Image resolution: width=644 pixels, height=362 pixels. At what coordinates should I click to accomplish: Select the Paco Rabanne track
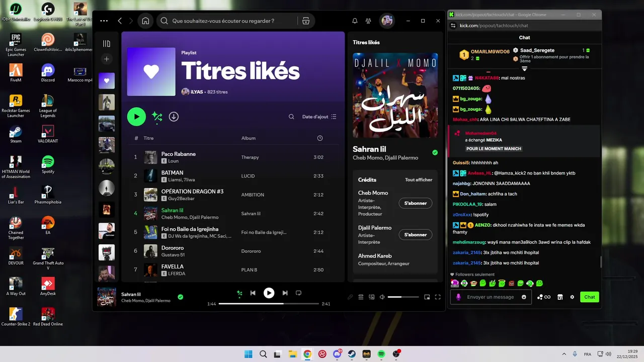(233, 157)
